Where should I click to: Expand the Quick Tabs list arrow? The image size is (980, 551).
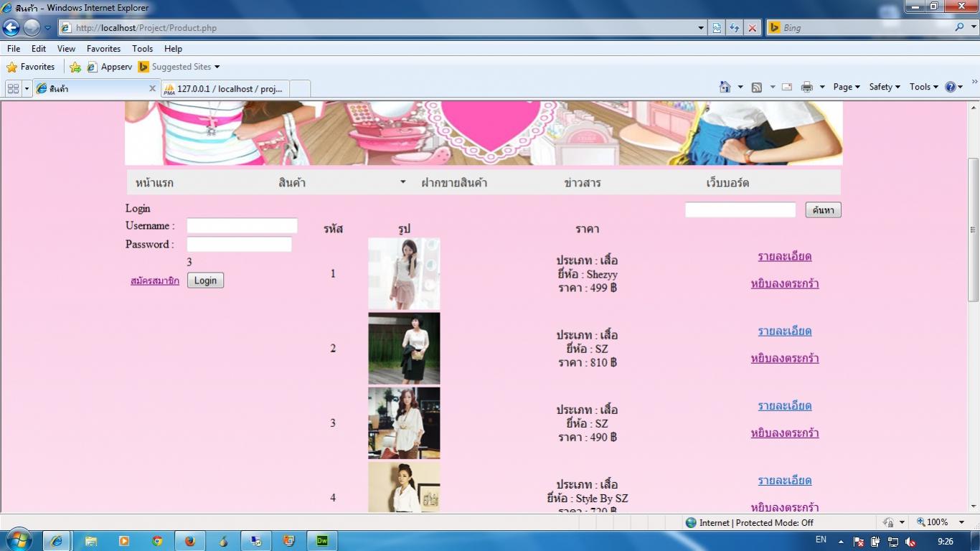click(27, 88)
